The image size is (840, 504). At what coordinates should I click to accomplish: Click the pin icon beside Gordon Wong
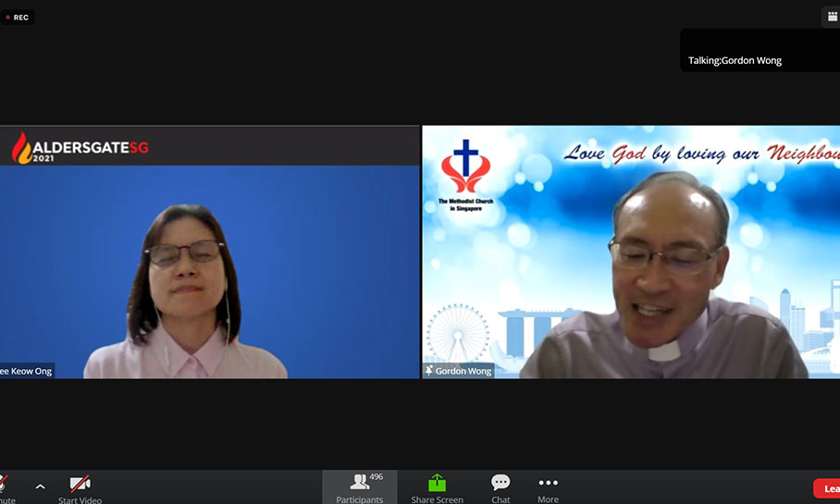428,370
